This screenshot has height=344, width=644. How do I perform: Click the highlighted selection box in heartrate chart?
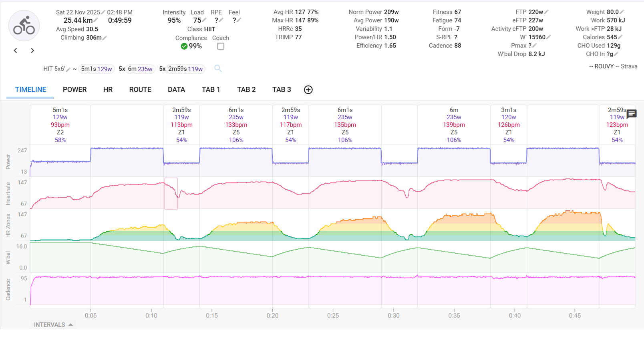pyautogui.click(x=171, y=194)
